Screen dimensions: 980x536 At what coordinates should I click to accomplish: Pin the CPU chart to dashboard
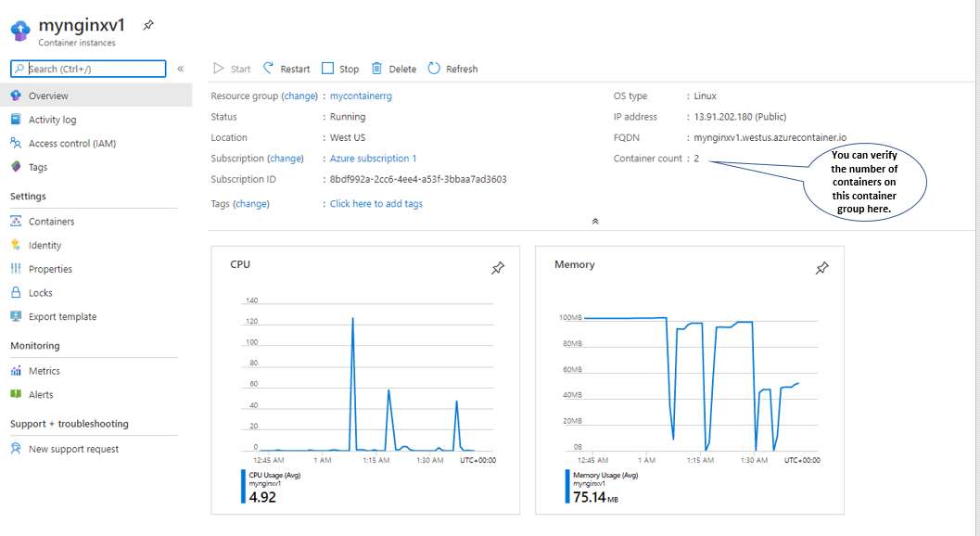coord(498,268)
